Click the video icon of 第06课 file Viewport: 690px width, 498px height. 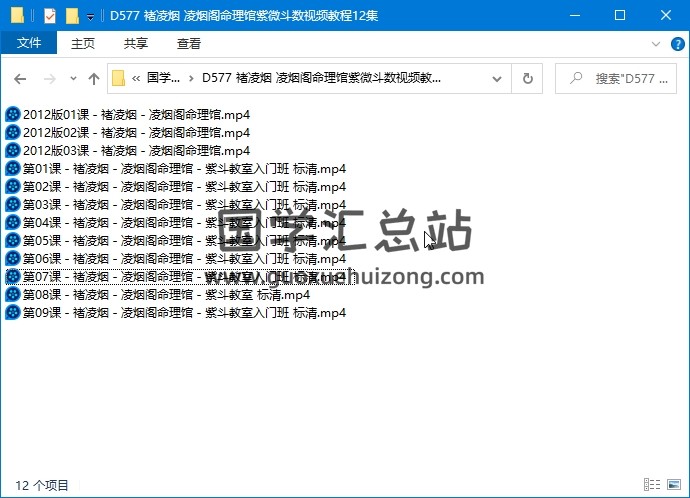coord(13,259)
